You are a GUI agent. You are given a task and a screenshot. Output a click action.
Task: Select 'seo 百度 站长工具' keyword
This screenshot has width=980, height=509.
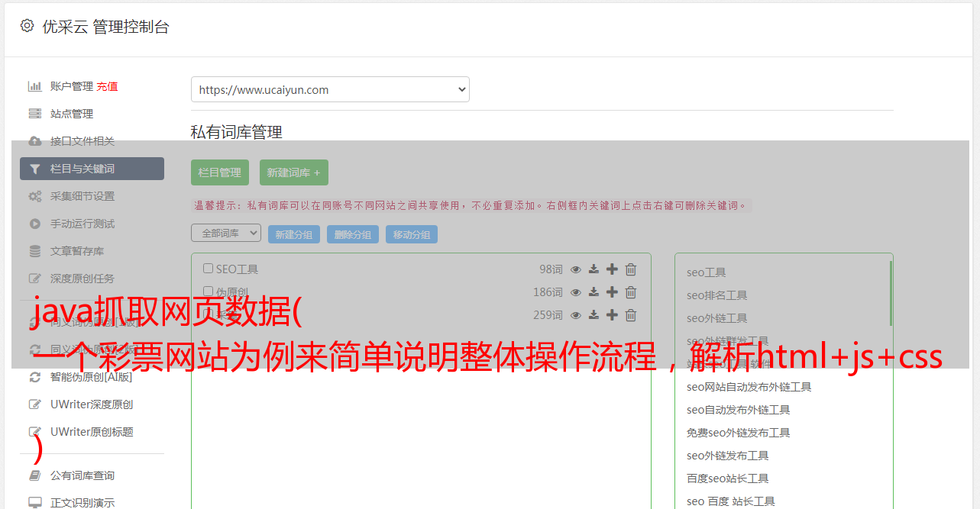pyautogui.click(x=730, y=501)
